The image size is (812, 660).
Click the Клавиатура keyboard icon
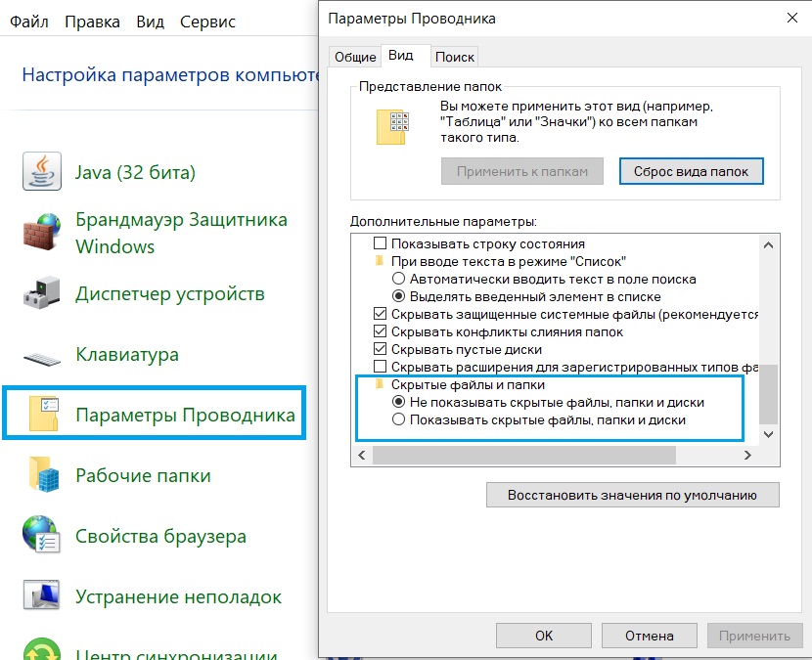click(x=42, y=358)
